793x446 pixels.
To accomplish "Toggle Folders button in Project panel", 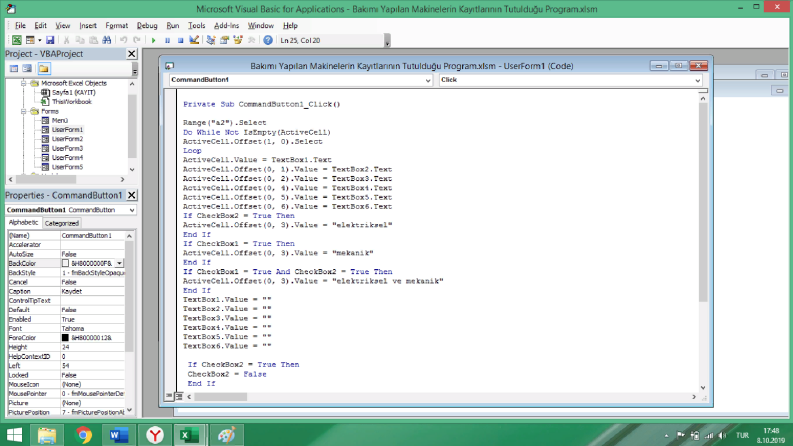I will click(43, 68).
